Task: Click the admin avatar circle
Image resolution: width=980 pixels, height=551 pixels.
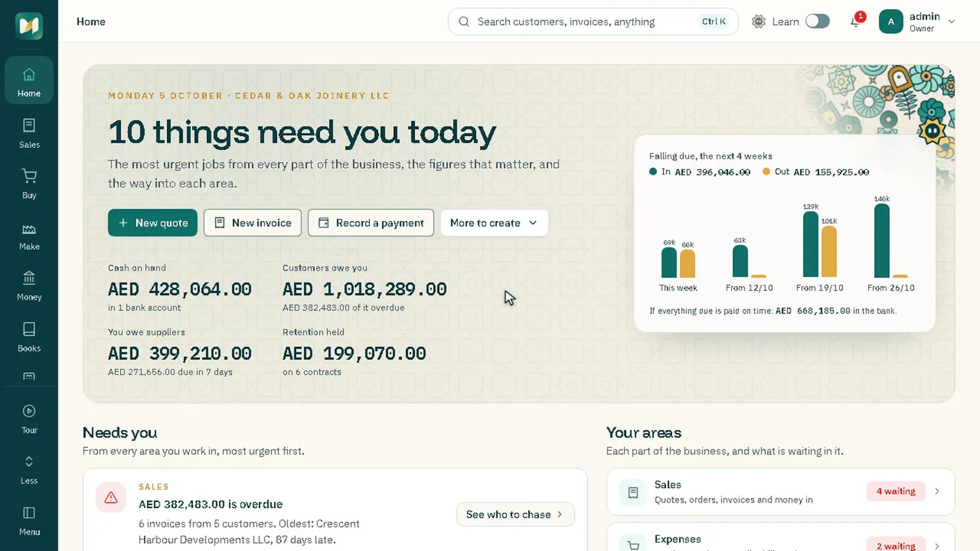Action: (891, 21)
